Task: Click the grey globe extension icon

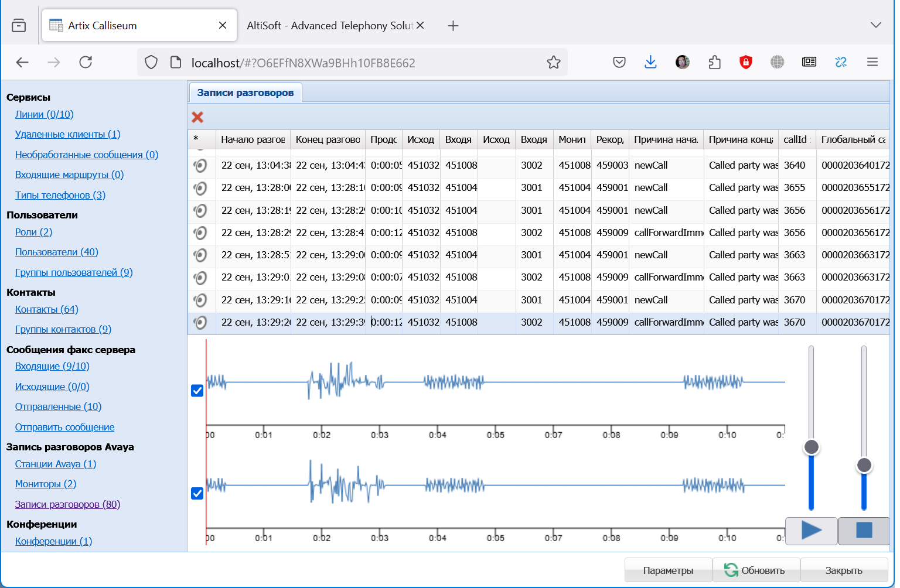Action: [778, 62]
